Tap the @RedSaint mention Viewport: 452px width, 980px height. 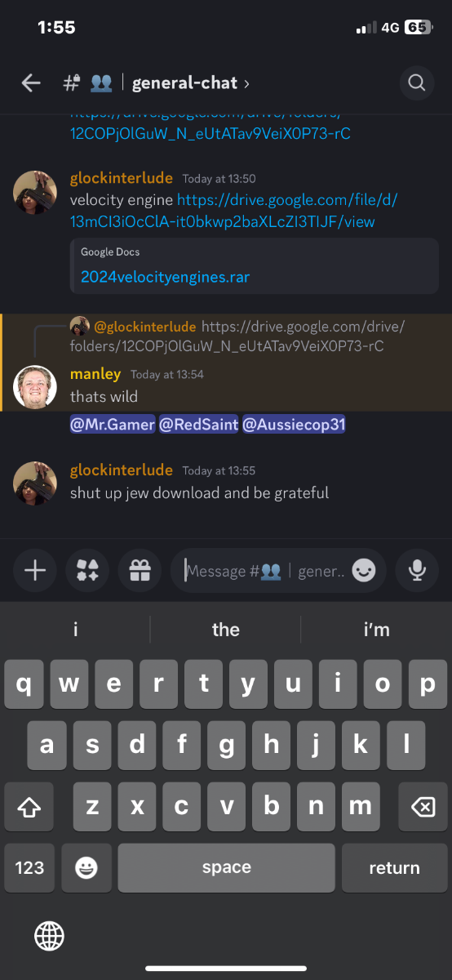(198, 425)
